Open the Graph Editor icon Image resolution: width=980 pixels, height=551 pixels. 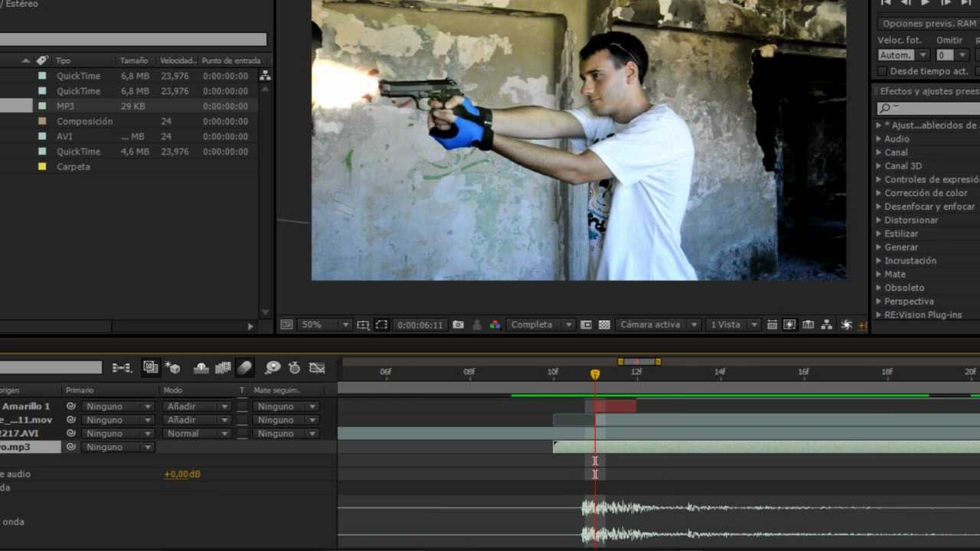pyautogui.click(x=317, y=368)
